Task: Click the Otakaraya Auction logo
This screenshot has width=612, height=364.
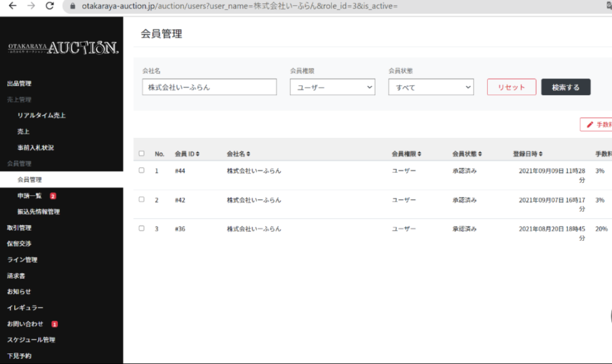Action: pos(63,48)
